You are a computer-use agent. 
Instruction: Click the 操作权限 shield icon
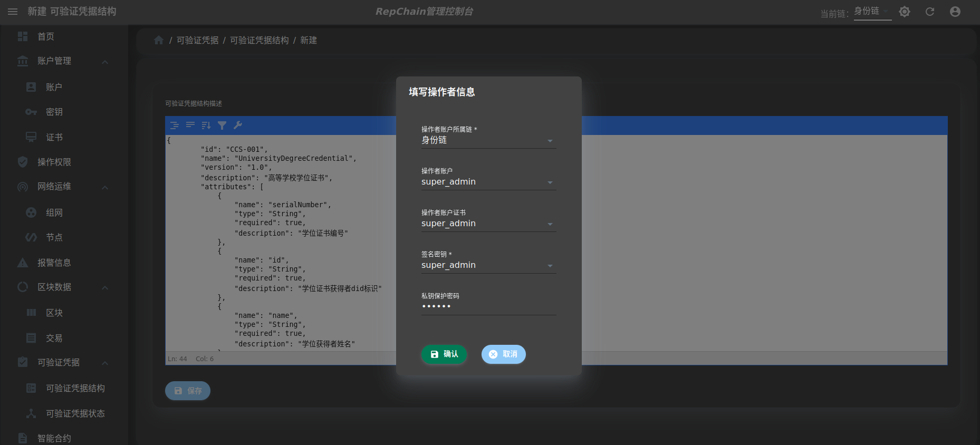point(23,162)
